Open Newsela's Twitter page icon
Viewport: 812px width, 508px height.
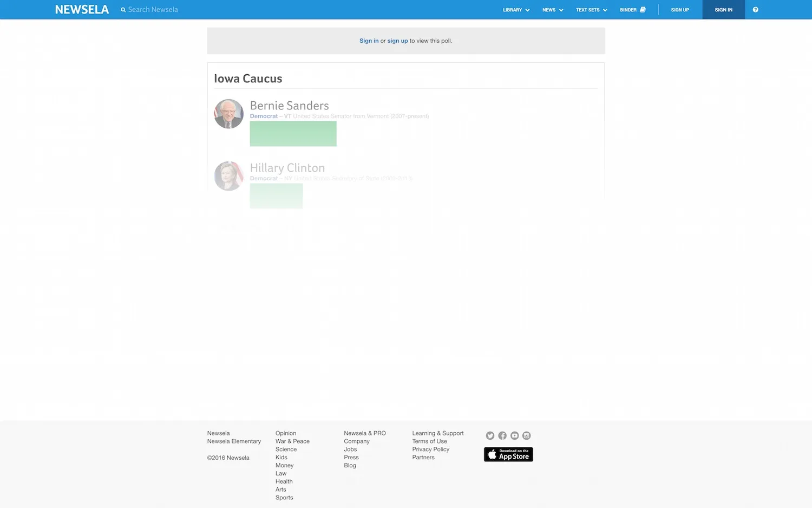coord(490,436)
